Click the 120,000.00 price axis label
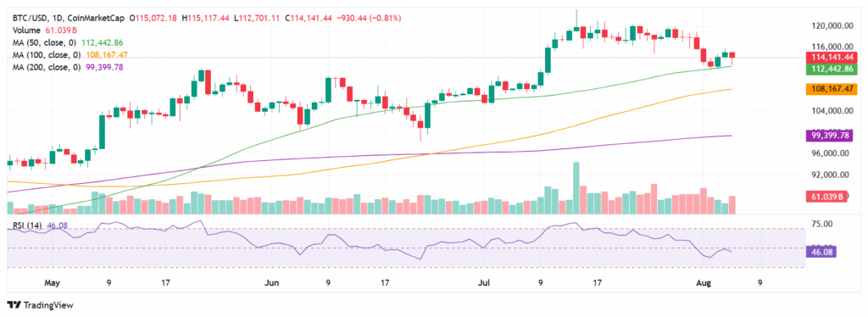This screenshot has width=868, height=317. (829, 26)
